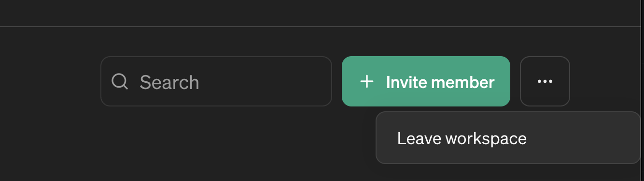
Task: Collapse the menu via the ellipsis button
Action: (x=545, y=81)
